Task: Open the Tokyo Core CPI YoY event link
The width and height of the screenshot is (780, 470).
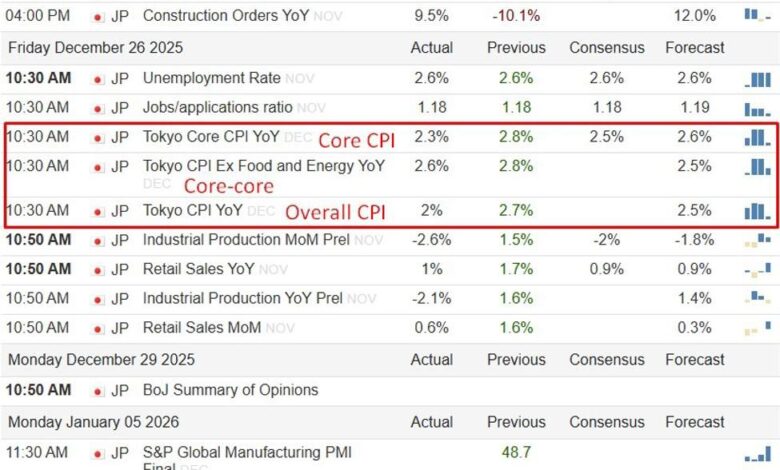Action: 211,137
